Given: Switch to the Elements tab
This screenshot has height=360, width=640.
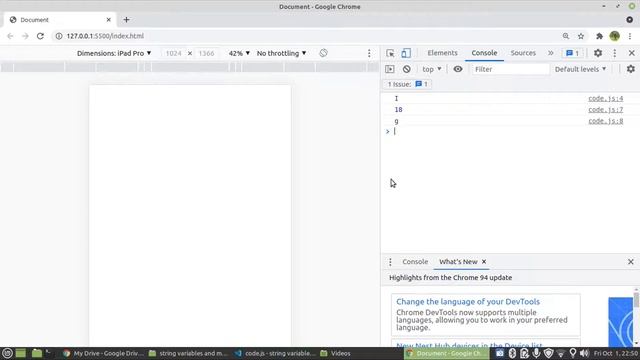Looking at the screenshot, I should [x=442, y=53].
